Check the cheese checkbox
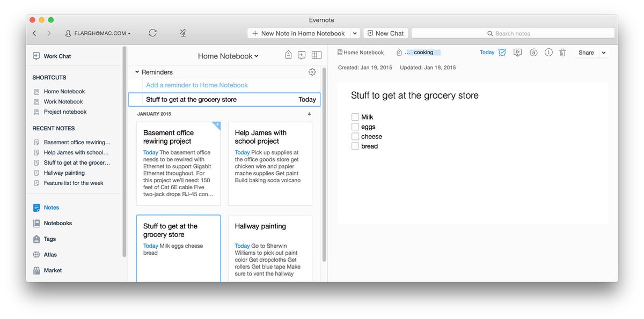Viewport: 644px width, 319px height. [355, 136]
